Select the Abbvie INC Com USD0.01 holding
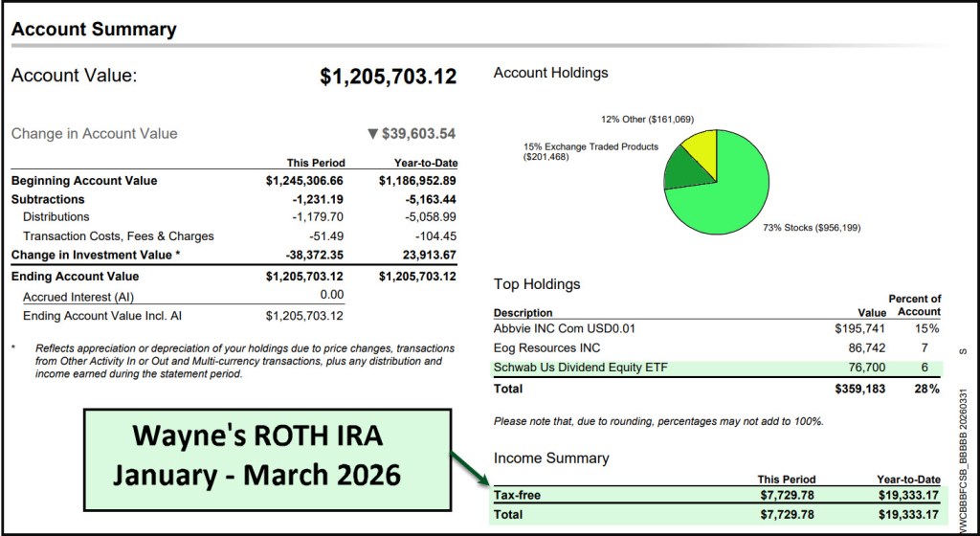Screen dimensions: 980x536 (565, 328)
